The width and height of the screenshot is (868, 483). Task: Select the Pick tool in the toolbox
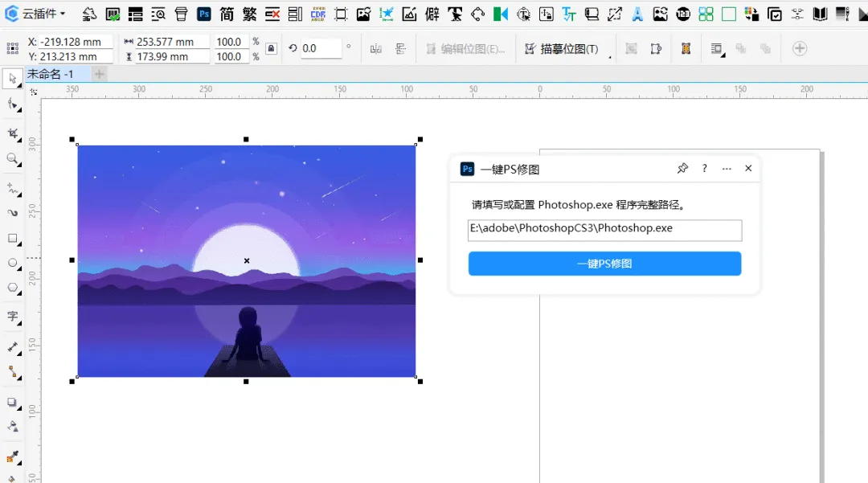point(13,79)
